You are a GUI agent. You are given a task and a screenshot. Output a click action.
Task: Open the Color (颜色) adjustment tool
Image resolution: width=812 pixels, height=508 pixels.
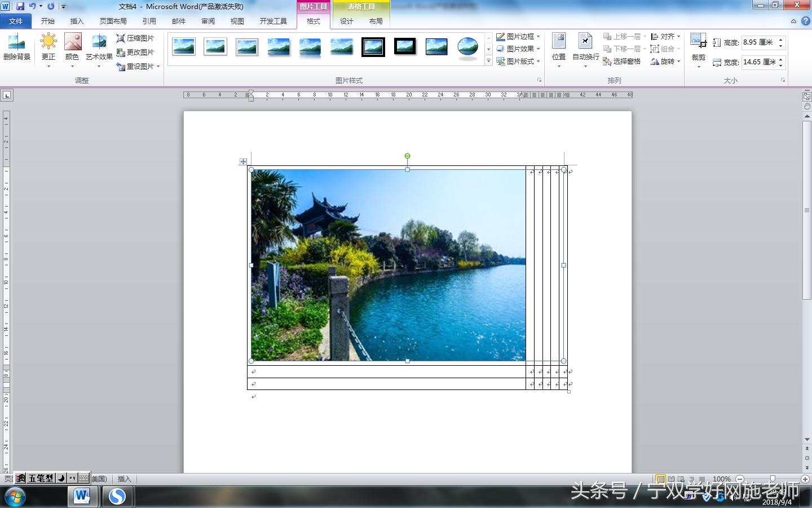72,43
